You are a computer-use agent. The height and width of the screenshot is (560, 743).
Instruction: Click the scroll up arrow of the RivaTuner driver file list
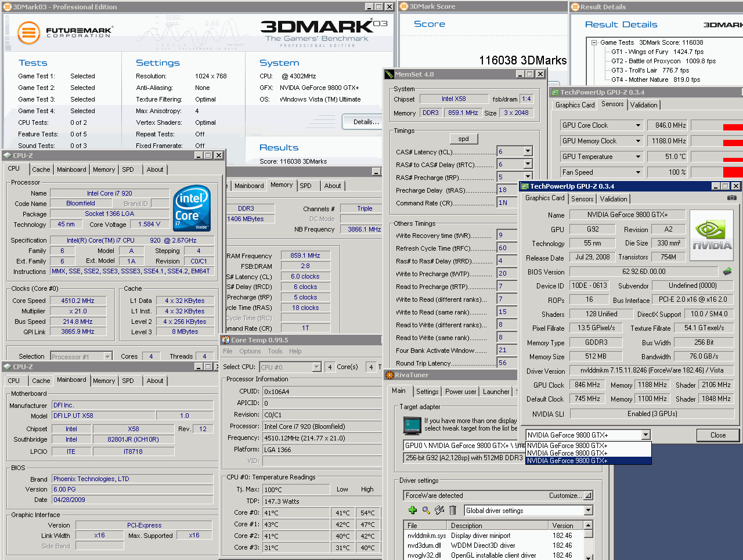[x=588, y=525]
